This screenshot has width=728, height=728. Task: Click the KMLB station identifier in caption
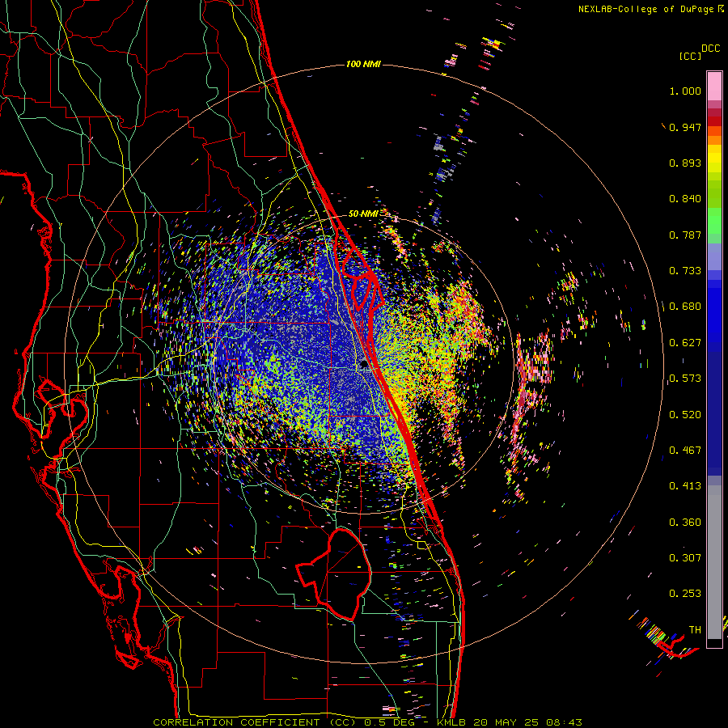click(x=453, y=722)
